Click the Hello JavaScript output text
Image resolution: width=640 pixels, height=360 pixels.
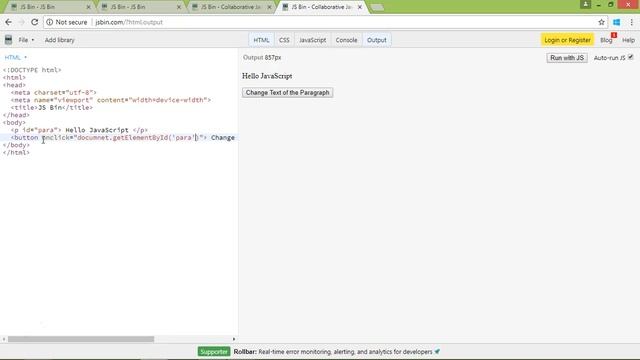click(267, 76)
